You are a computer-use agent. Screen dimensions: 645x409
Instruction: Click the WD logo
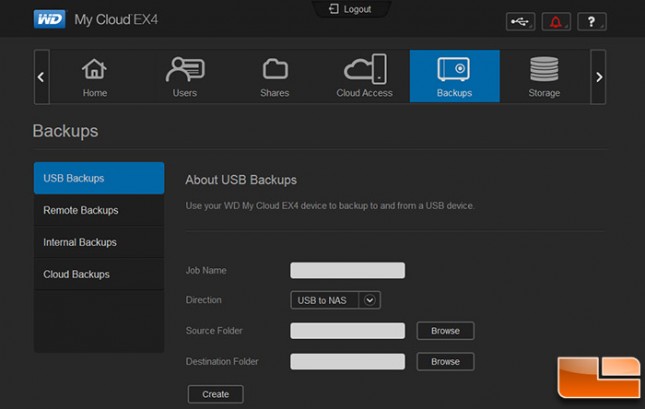pos(49,19)
